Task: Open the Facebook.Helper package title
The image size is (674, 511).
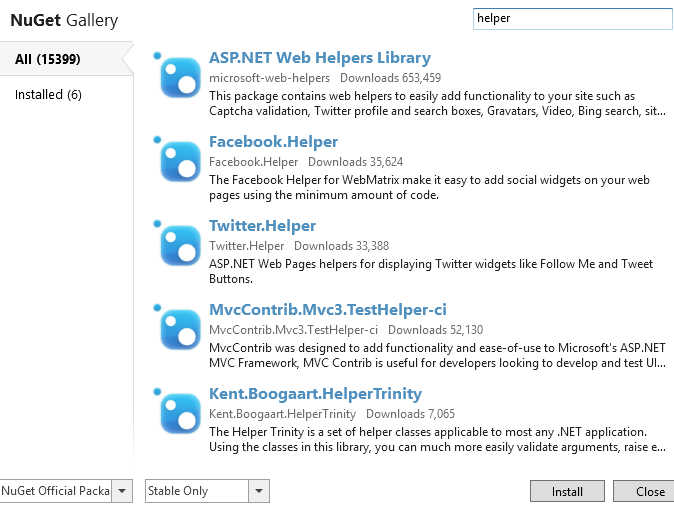Action: click(273, 141)
